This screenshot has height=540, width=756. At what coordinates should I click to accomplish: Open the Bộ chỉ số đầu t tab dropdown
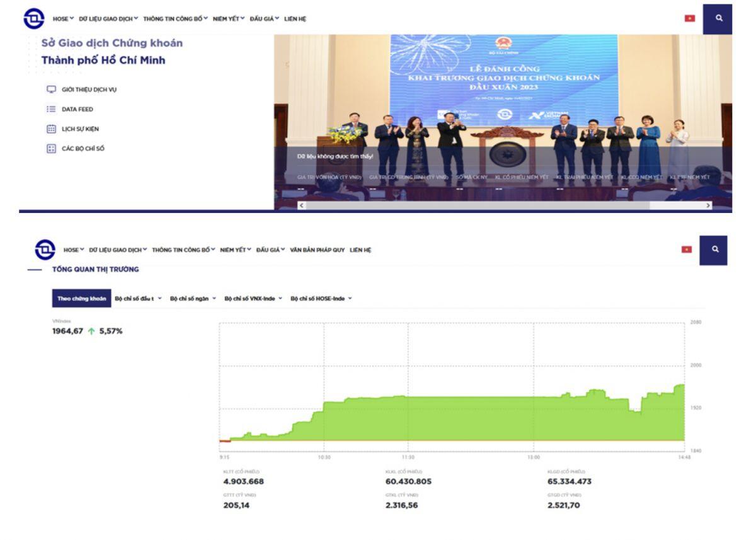139,299
